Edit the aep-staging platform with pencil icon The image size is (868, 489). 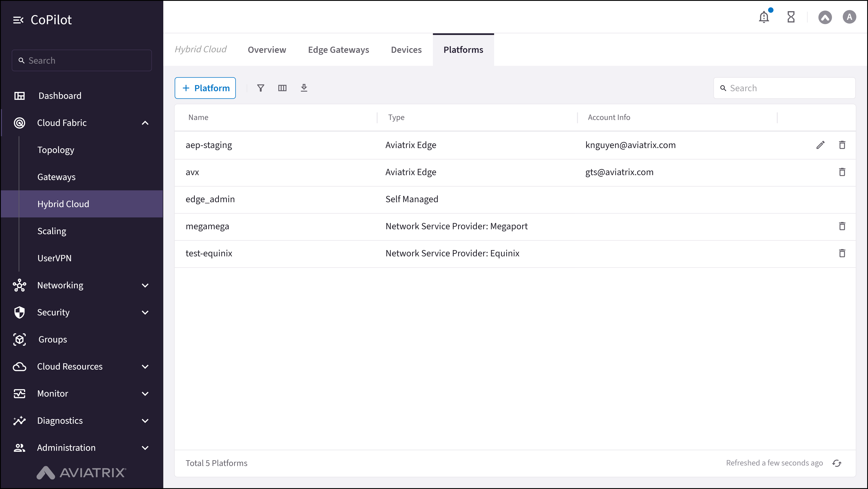[x=821, y=145]
